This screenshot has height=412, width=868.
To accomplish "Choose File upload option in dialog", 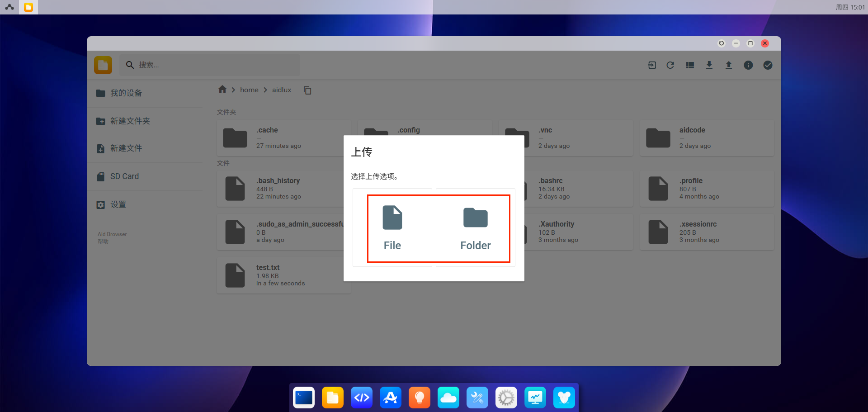I will 392,228.
